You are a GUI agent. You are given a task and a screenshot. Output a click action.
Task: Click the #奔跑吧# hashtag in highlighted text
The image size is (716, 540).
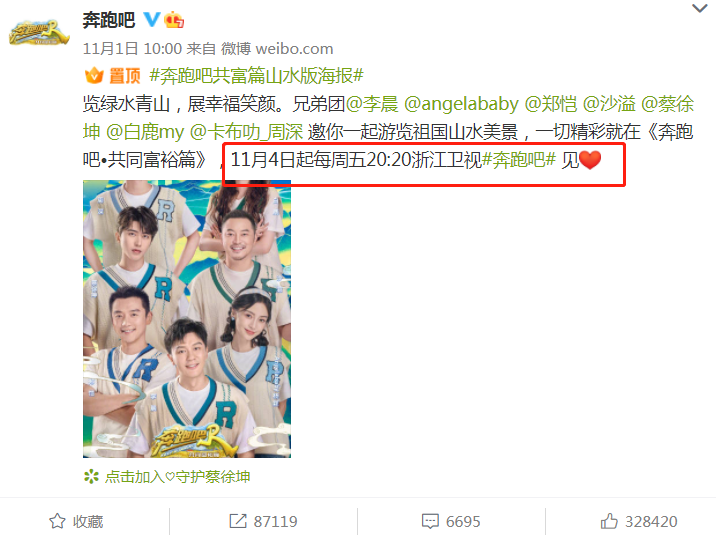[x=519, y=159]
